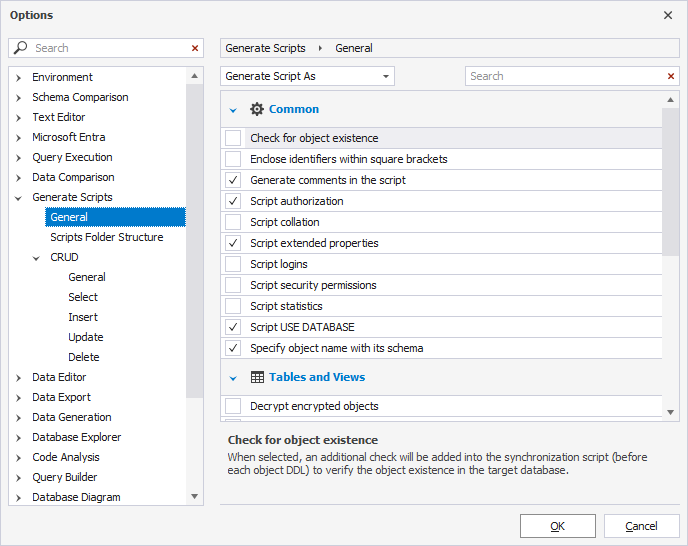Clear the options search field with red X
Image resolution: width=688 pixels, height=546 pixels.
670,76
